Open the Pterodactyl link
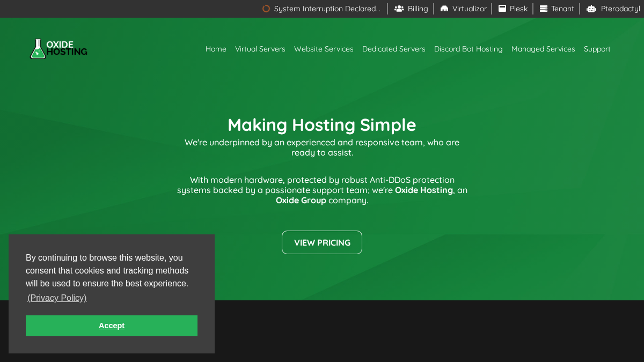Screen dimensions: 644x362 click(x=620, y=9)
